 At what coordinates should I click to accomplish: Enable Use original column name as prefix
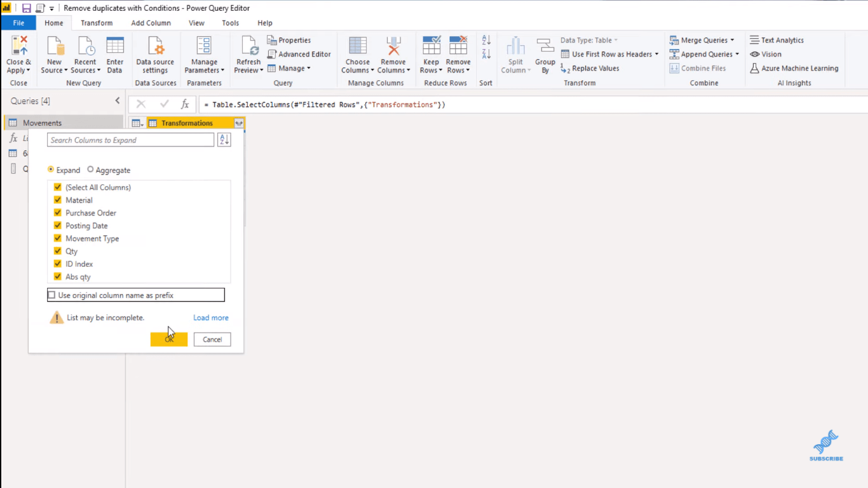click(52, 295)
